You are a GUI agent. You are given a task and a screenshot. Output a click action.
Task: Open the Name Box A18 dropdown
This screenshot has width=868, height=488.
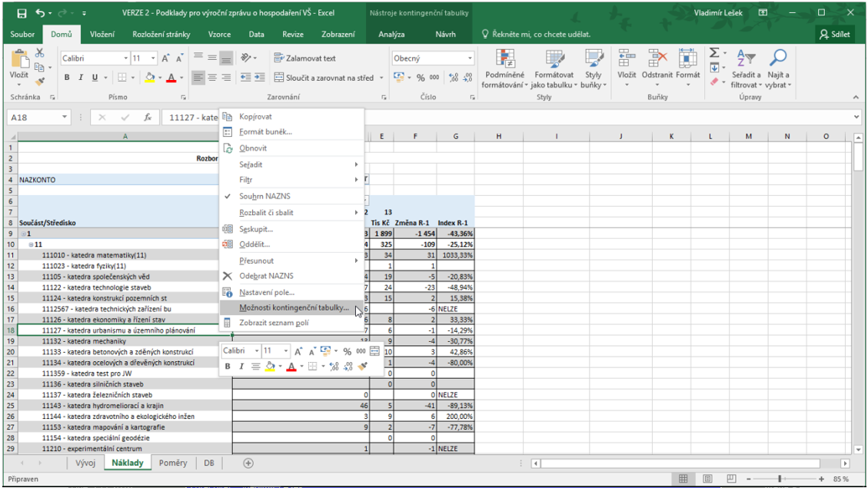[x=65, y=118]
